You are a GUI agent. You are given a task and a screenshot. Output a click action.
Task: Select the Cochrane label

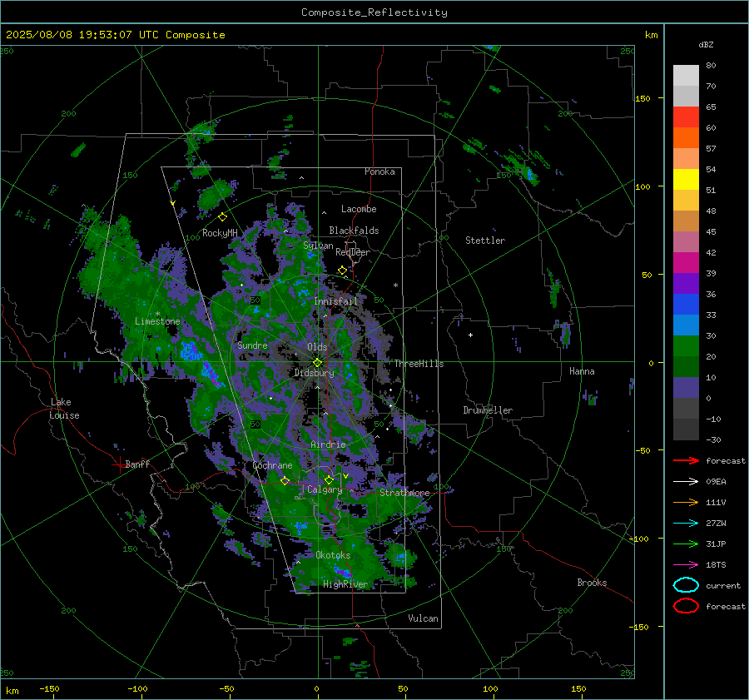(x=272, y=465)
